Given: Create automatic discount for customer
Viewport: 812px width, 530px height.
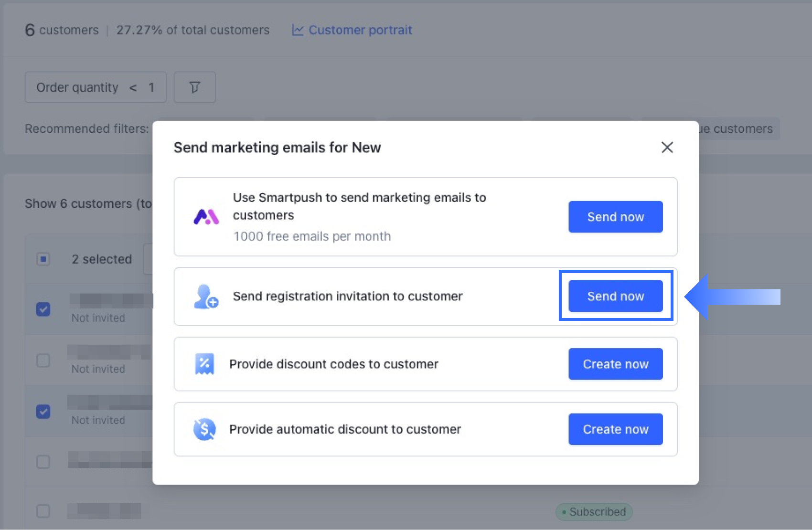Looking at the screenshot, I should pos(615,429).
